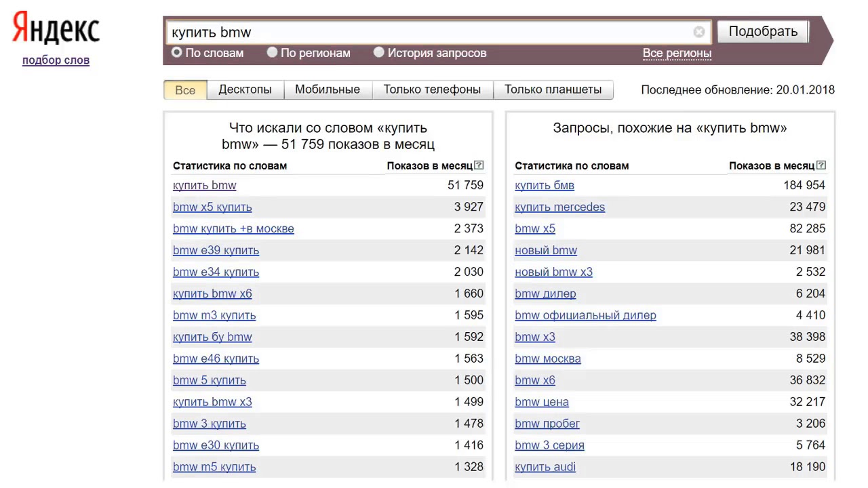
Task: Open the similar query 'bmw москва'
Action: tap(548, 359)
